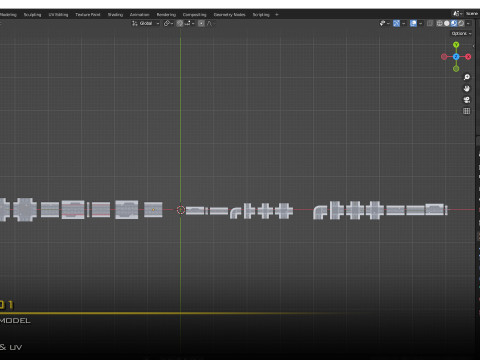The height and width of the screenshot is (360, 480).
Task: Toggle X-ray mode
Action: point(430,23)
